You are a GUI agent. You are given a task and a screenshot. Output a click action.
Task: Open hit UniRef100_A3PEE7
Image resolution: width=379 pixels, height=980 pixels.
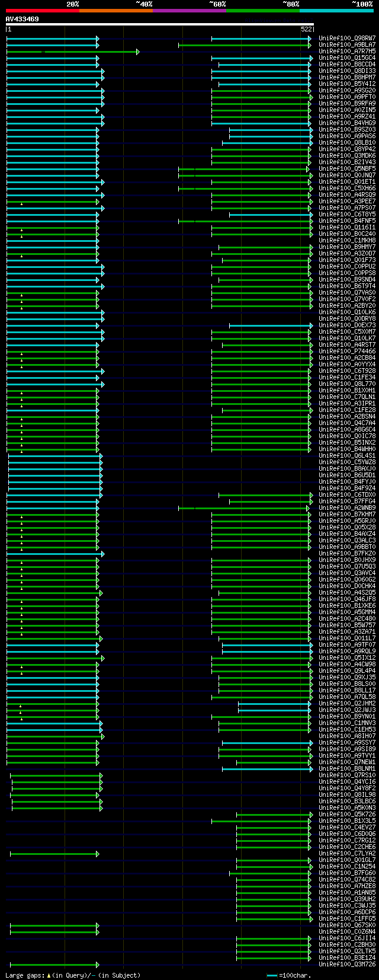[x=347, y=201]
